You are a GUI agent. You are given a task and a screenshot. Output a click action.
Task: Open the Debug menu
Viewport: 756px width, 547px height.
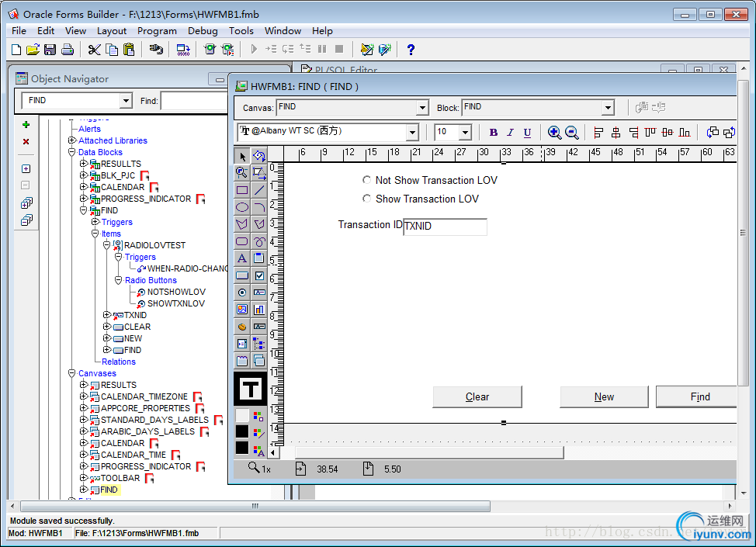203,31
